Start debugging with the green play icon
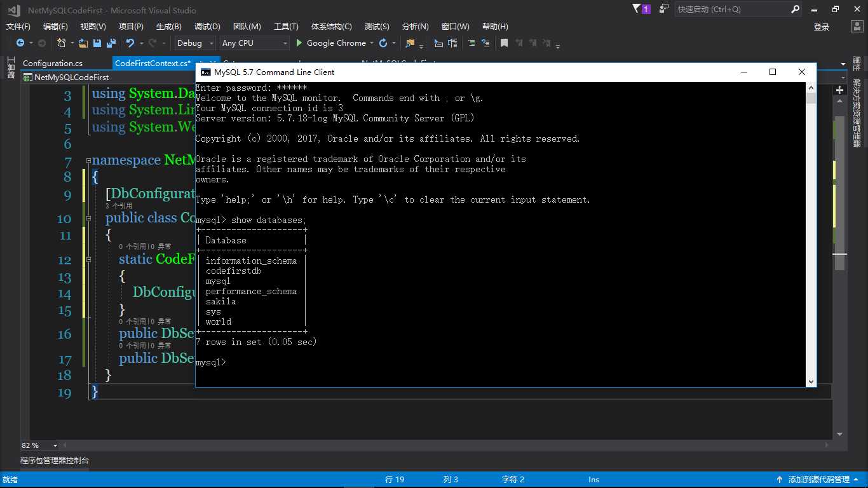 [x=299, y=43]
